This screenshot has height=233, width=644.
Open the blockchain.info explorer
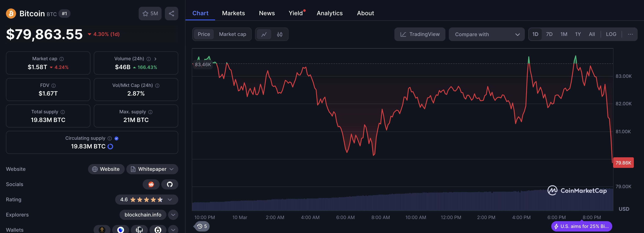tap(143, 215)
